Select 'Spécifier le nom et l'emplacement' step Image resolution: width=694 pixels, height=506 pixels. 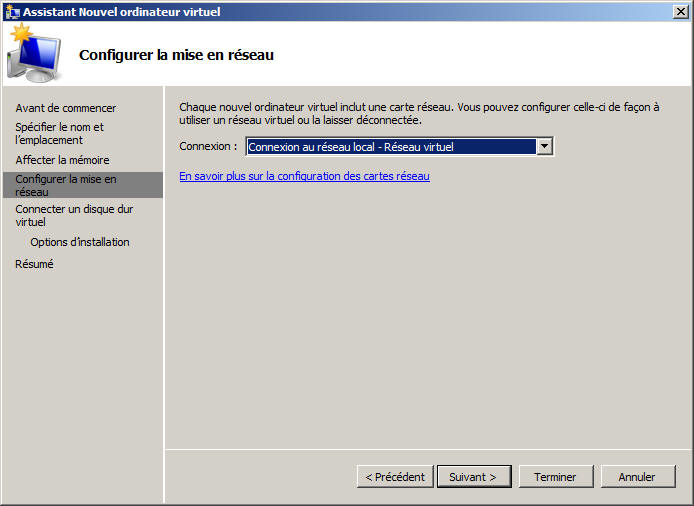click(x=59, y=134)
